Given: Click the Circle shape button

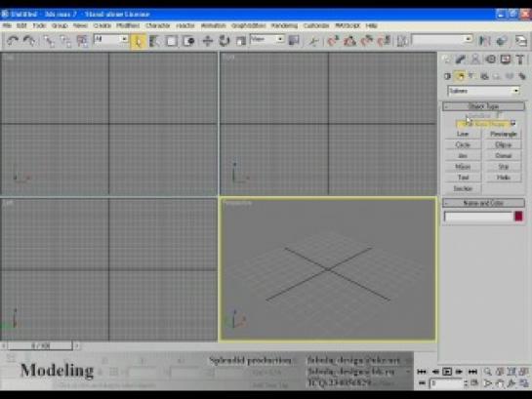Looking at the screenshot, I should click(x=463, y=145).
